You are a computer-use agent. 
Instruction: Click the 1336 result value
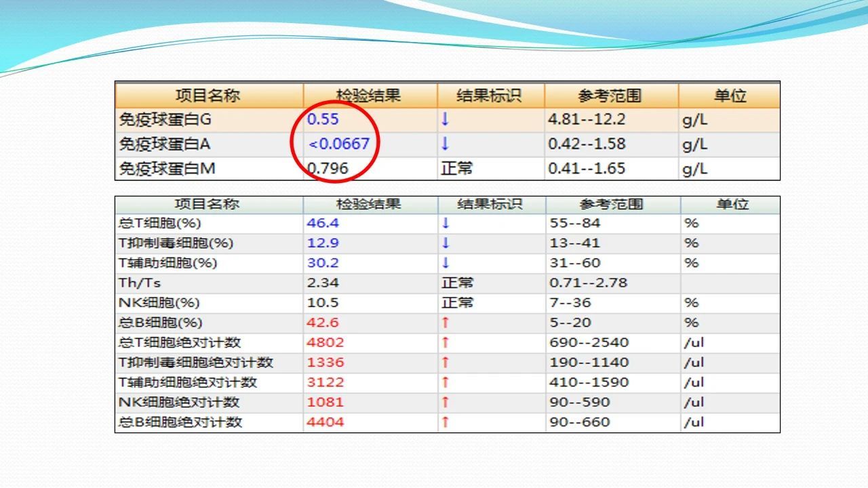pyautogui.click(x=325, y=363)
